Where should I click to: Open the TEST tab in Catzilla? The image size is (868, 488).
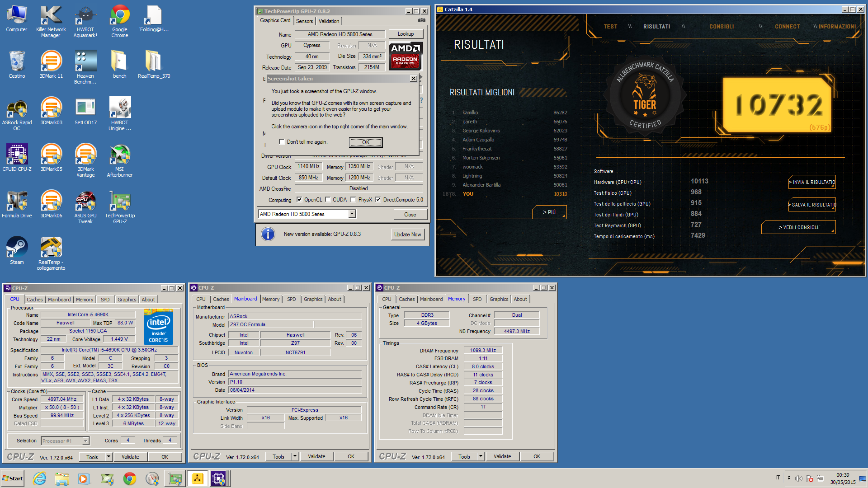tap(610, 27)
